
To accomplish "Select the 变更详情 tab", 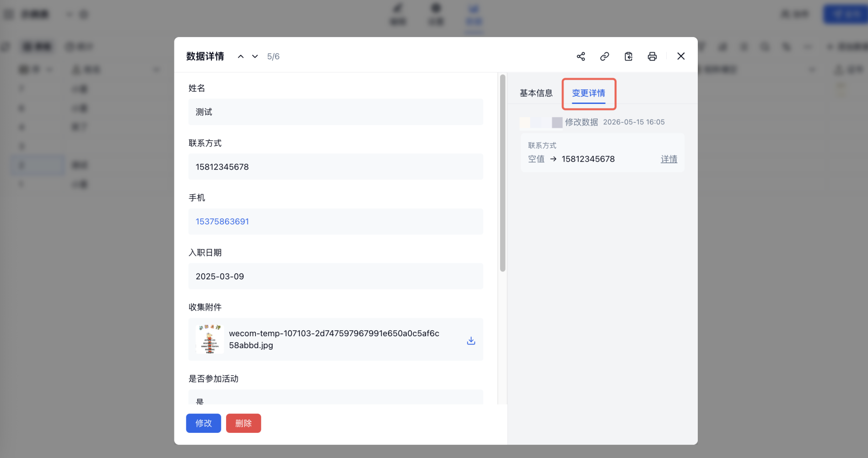I will pyautogui.click(x=588, y=93).
